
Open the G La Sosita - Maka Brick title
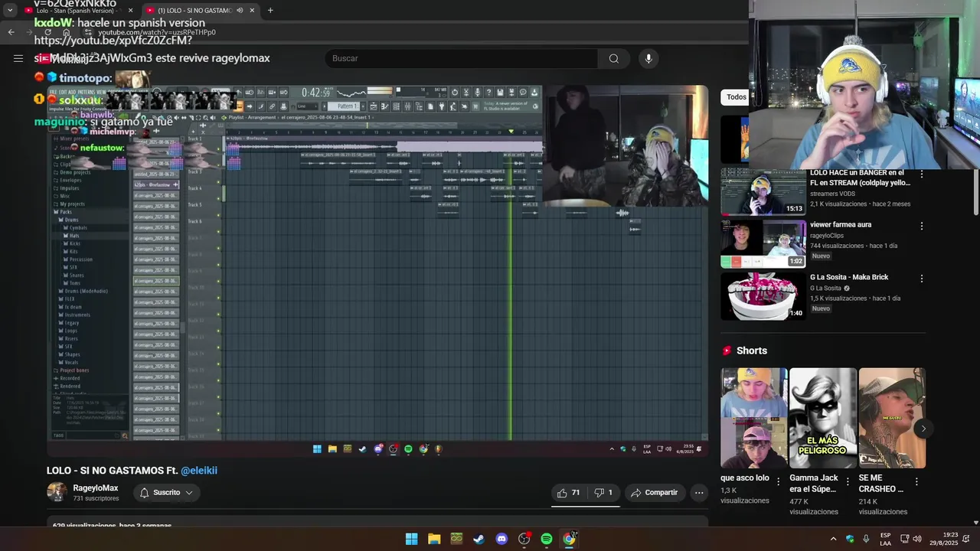[849, 277]
